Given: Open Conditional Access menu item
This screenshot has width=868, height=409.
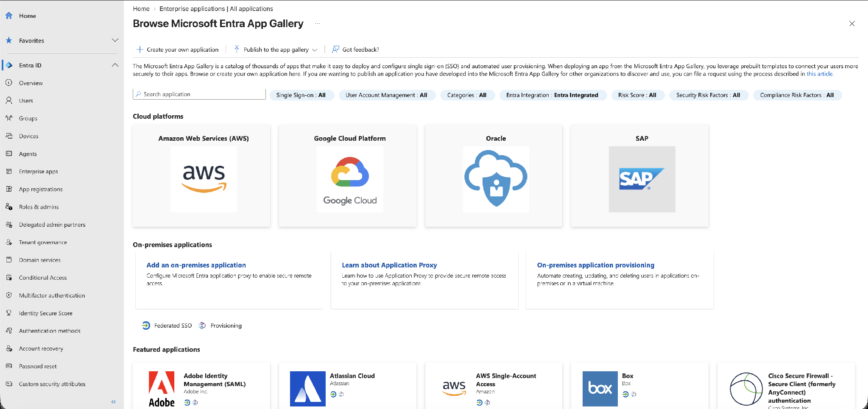Looking at the screenshot, I should point(43,278).
